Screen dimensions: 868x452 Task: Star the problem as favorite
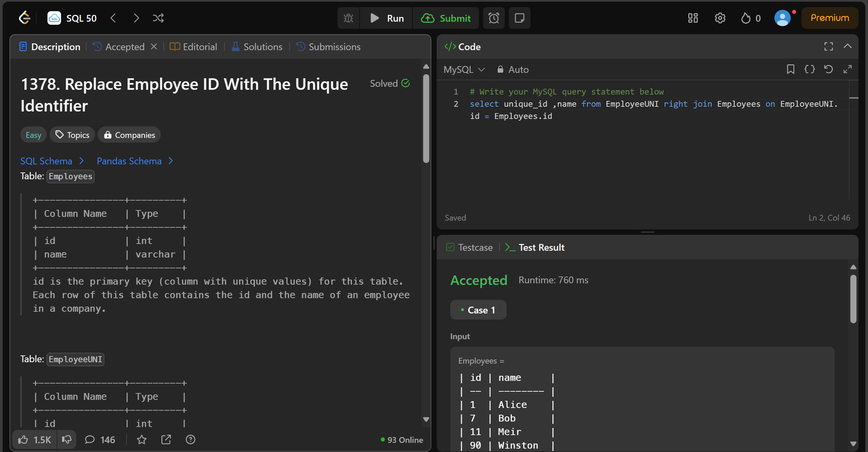coord(141,440)
